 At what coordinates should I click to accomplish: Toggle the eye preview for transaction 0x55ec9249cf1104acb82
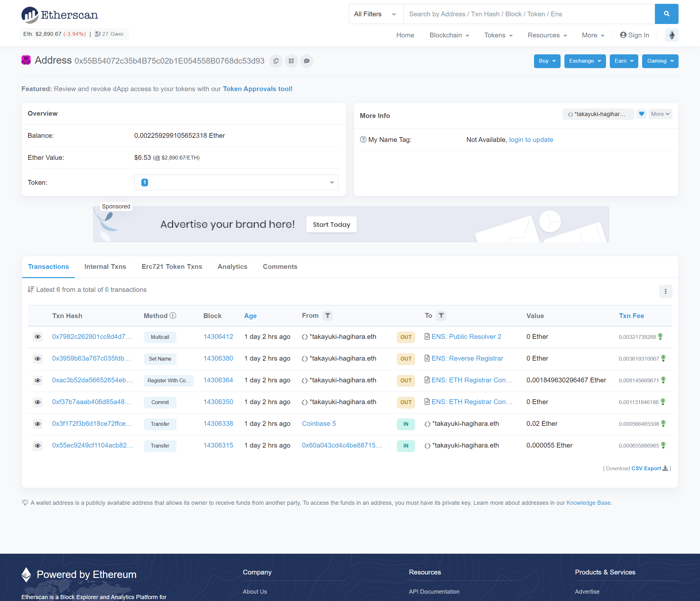37,445
